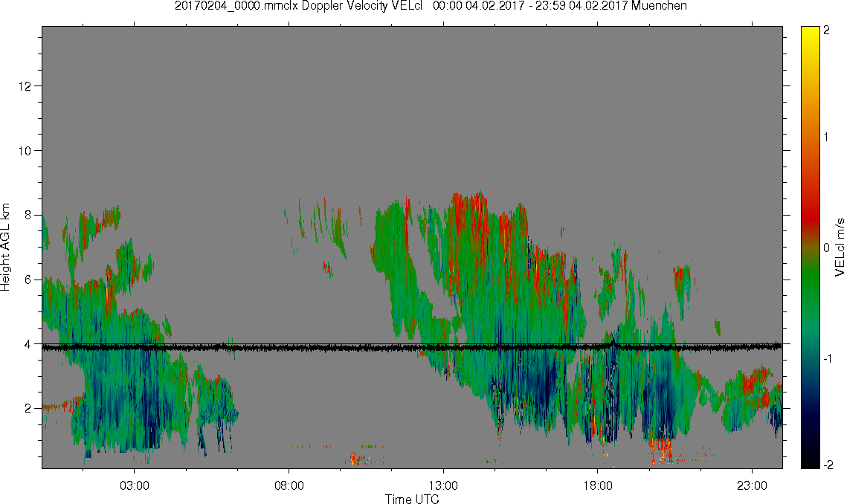This screenshot has height=504, width=844.
Task: Click the height tick label "10"
Action: 25,151
